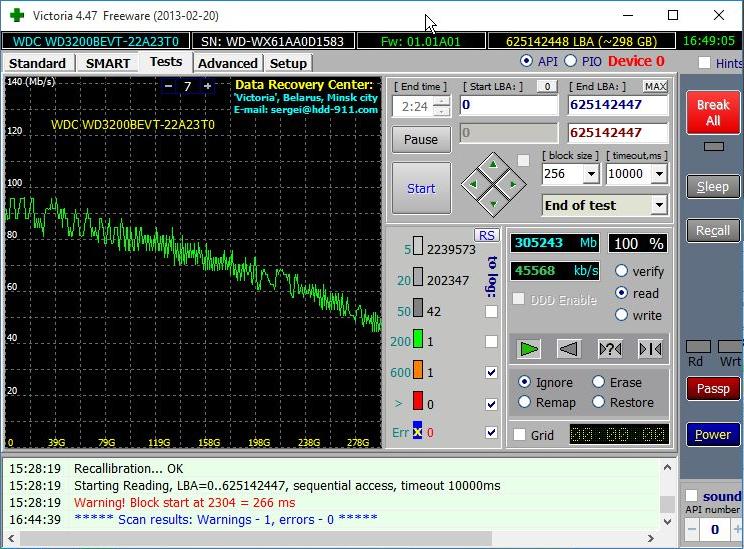
Task: Select the Ignore bad blocks option
Action: tap(524, 382)
